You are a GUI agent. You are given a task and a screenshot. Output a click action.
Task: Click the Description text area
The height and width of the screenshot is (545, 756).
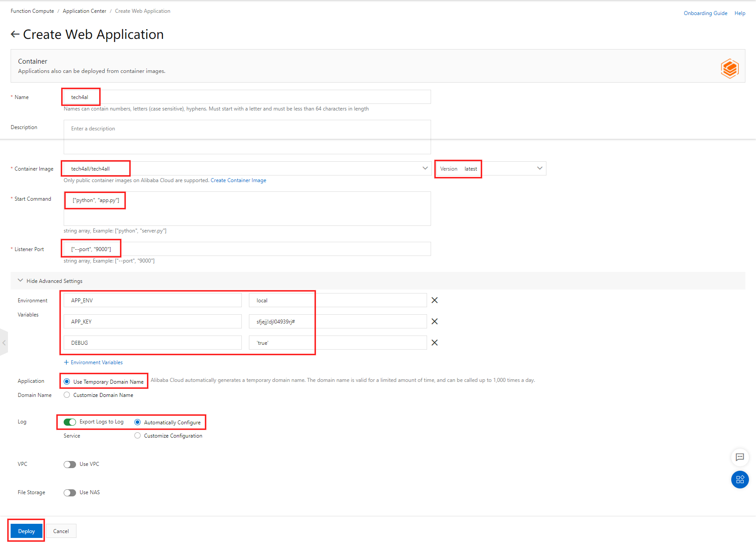pyautogui.click(x=247, y=137)
